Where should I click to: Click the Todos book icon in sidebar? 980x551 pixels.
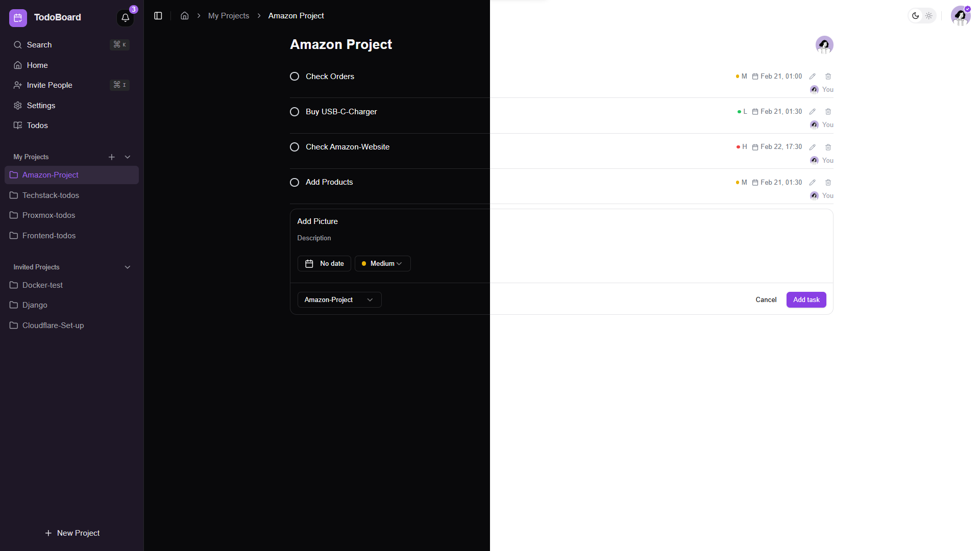[18, 126]
